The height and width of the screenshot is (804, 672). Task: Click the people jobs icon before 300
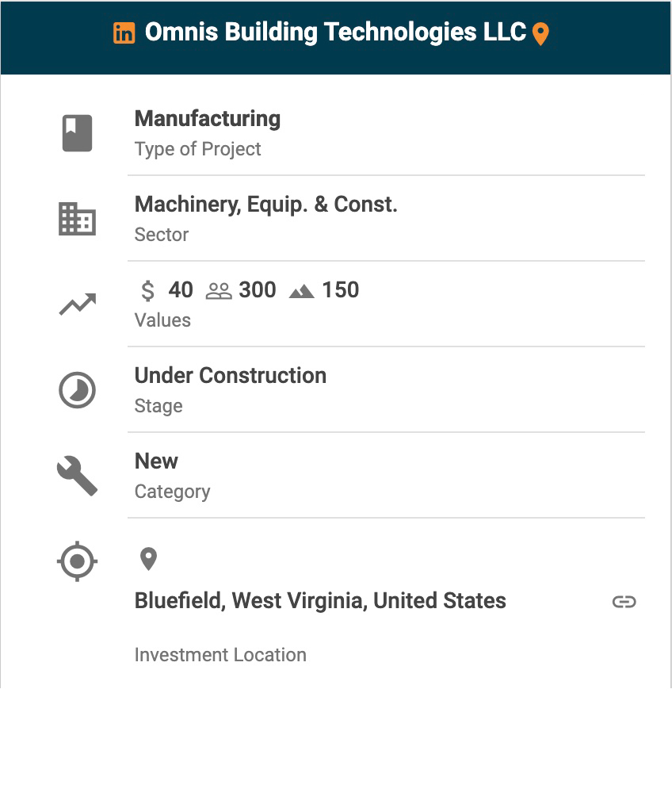tap(219, 291)
